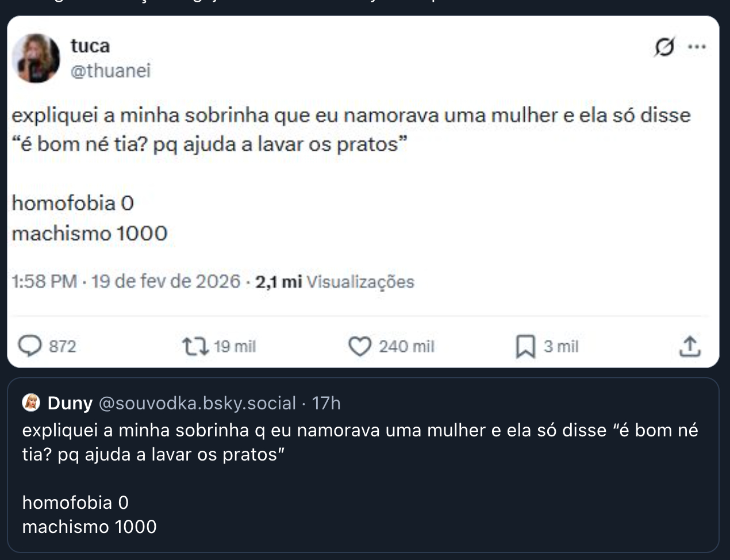Visit the @souvodka.bsky.social handle
The height and width of the screenshot is (560, 730).
(197, 403)
